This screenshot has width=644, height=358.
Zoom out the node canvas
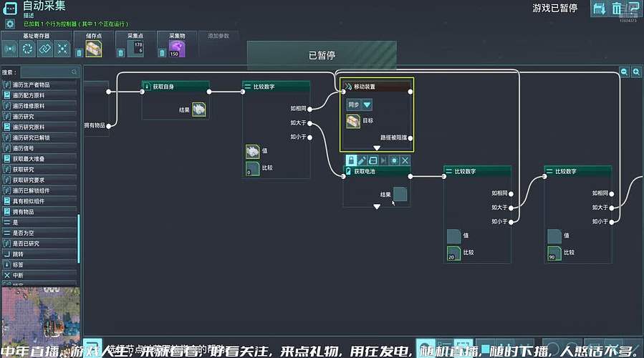(x=624, y=72)
